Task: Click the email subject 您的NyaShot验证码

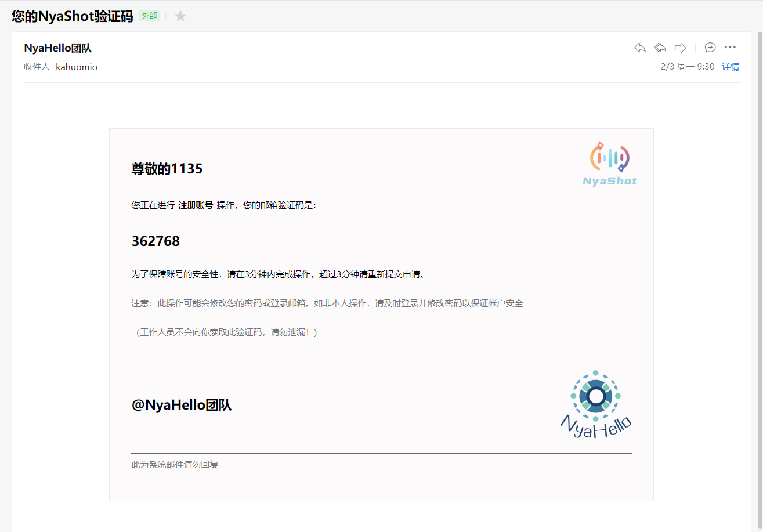Action: 73,16
